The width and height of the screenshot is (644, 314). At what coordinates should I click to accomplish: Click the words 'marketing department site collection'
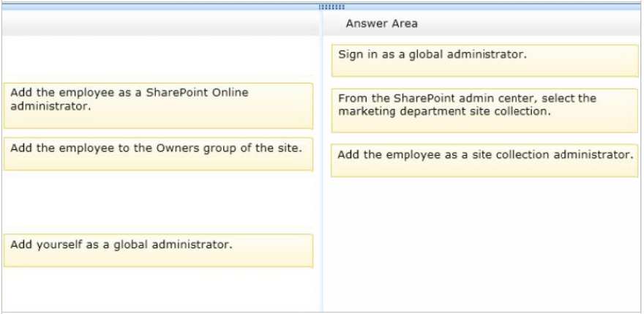444,111
